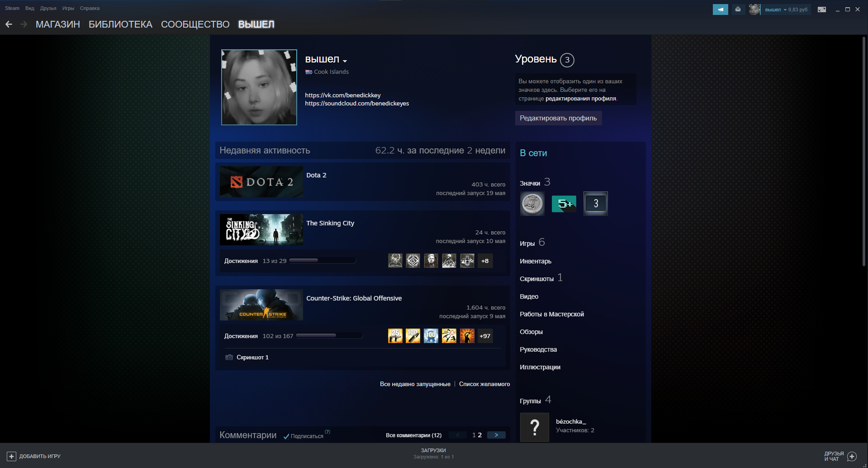The height and width of the screenshot is (468, 868).
Task: Open the announcements megaphone icon
Action: pos(720,10)
